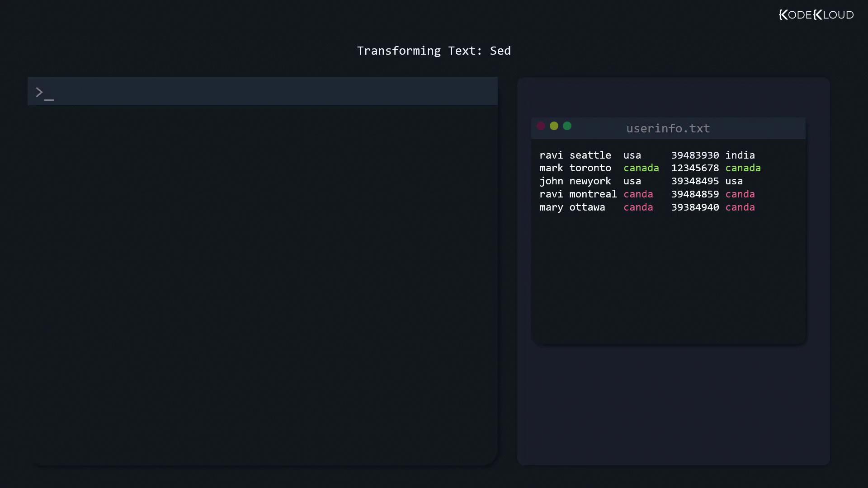868x488 pixels.
Task: Click the 'Transforming Text: Sed' heading
Action: (x=434, y=51)
